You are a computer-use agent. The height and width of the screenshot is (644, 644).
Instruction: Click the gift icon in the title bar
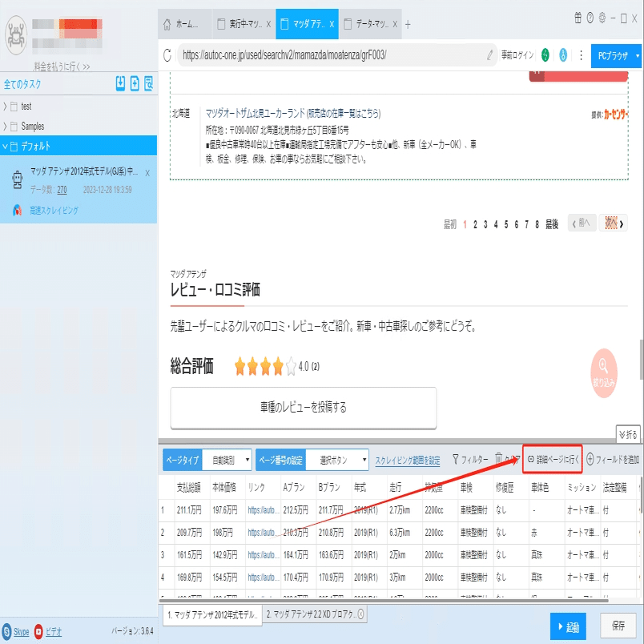point(578,18)
